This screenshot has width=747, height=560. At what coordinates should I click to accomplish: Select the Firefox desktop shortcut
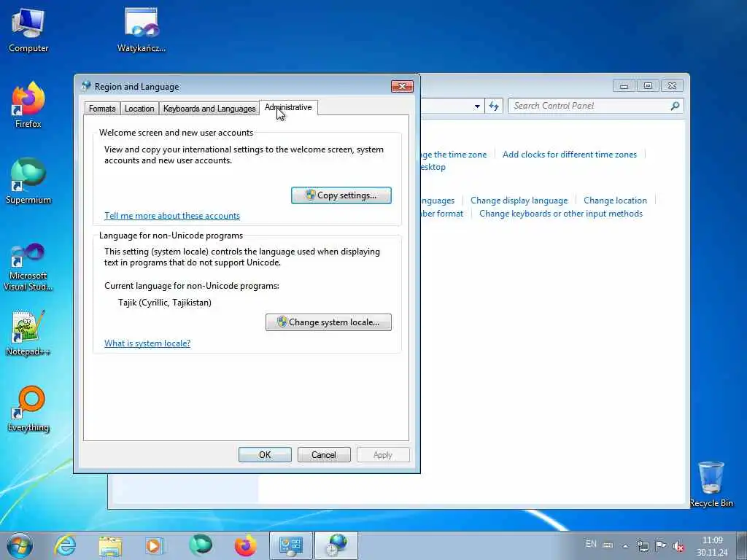click(x=28, y=105)
